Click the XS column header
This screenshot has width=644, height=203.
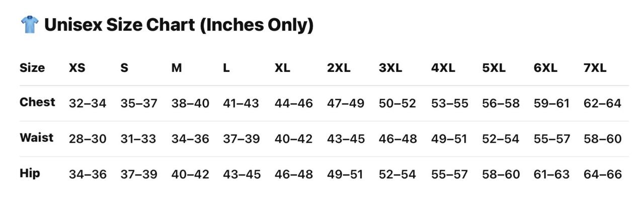click(77, 68)
